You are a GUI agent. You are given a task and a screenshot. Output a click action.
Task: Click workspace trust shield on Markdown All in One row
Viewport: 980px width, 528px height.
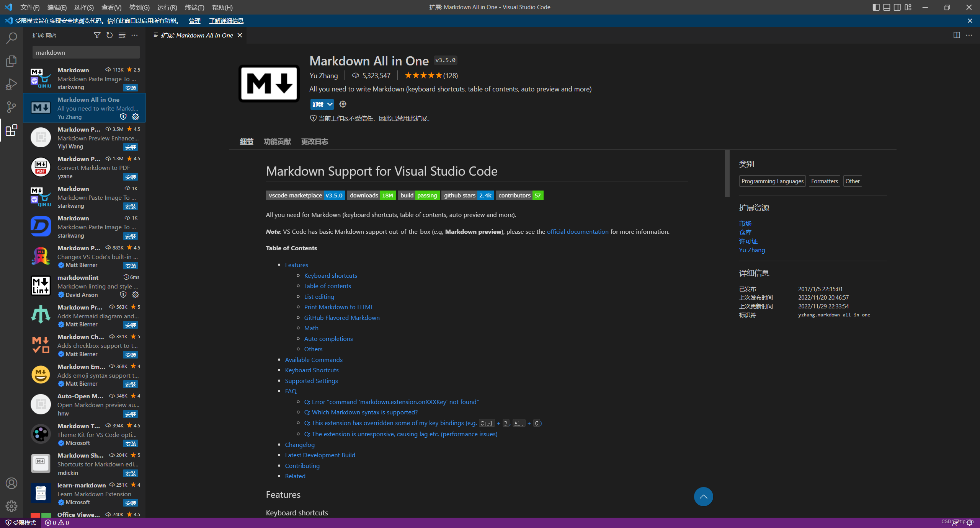(x=123, y=117)
